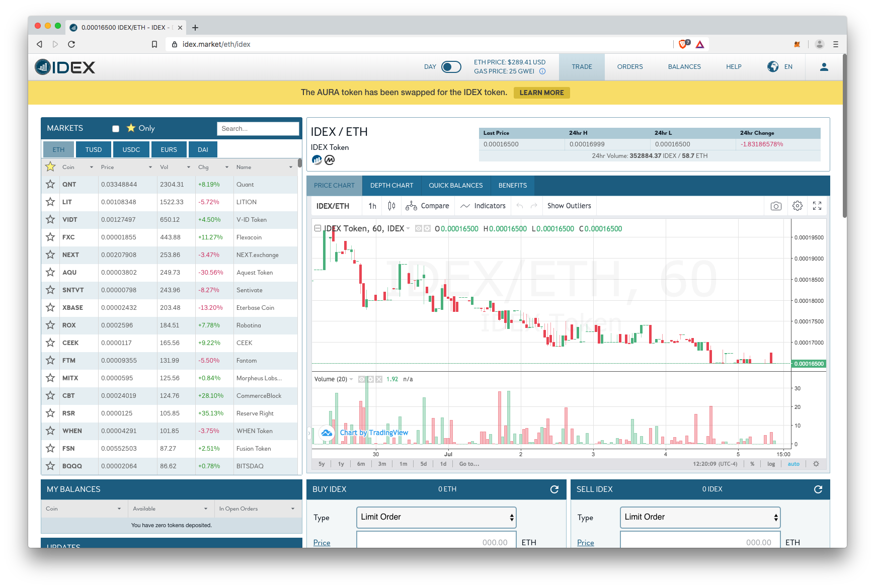Open the HELP nav item
Viewport: 875px width, 588px height.
coord(734,67)
